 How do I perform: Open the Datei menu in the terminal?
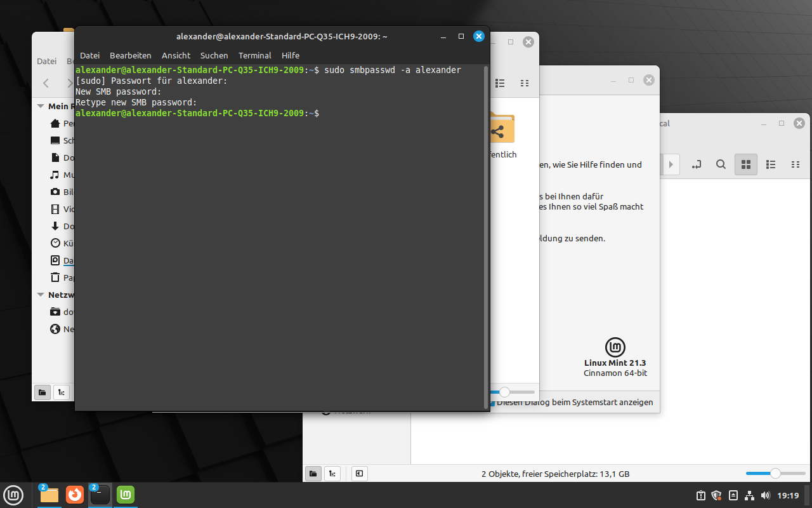pos(89,55)
